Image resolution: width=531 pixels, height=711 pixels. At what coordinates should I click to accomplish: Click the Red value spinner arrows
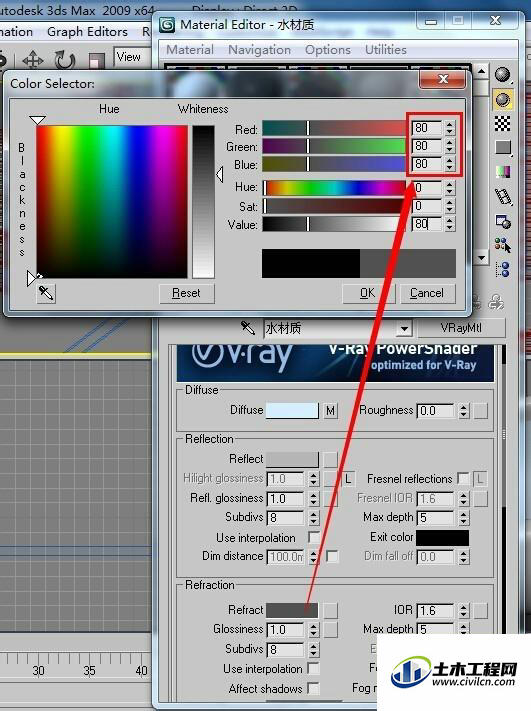point(449,128)
